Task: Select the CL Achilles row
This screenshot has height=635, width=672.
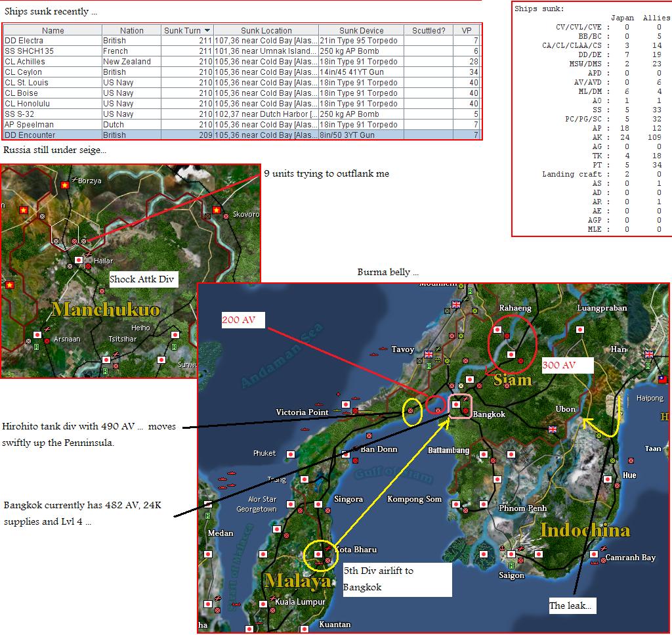Action: (242, 62)
